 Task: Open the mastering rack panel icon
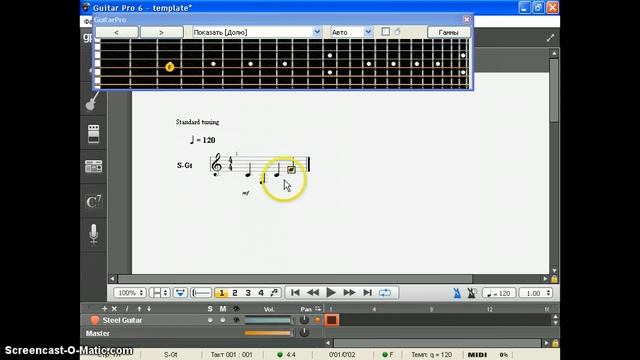click(x=93, y=167)
